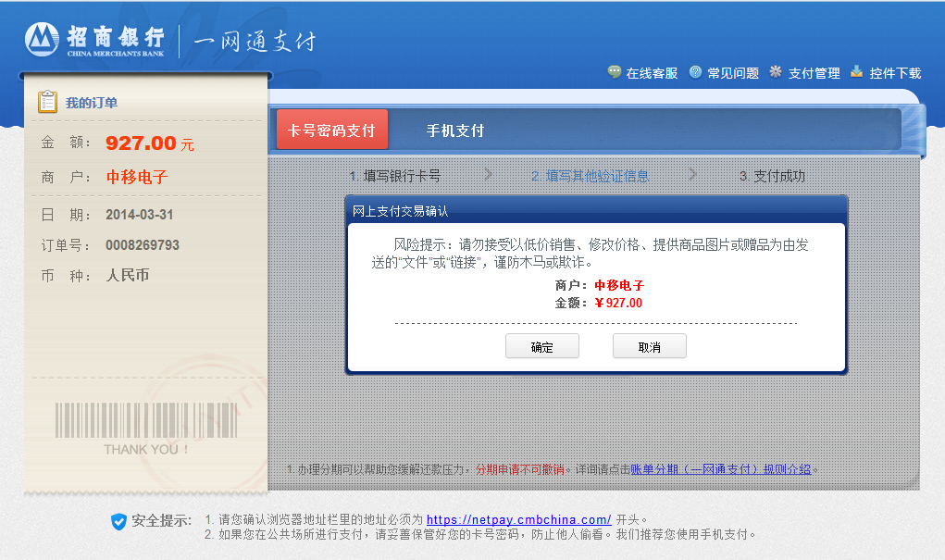This screenshot has height=560, width=945.
Task: Click the order date 2014-03-31
Action: coord(139,215)
